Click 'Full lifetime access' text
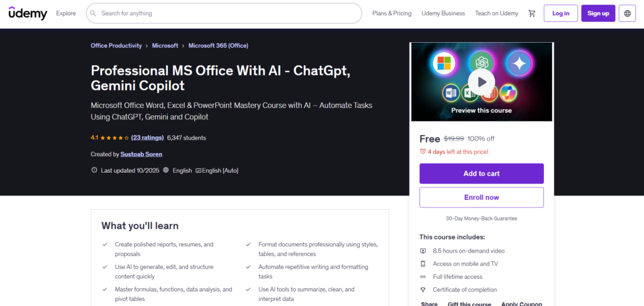 (x=458, y=277)
